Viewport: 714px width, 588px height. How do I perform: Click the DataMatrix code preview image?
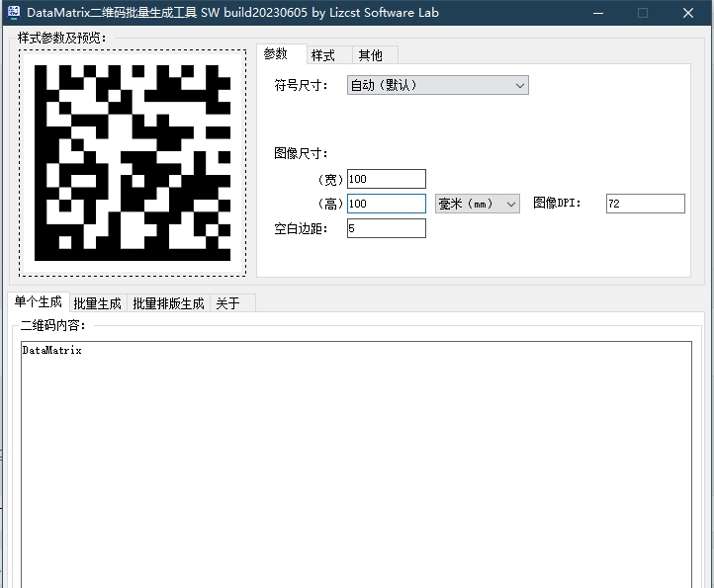(x=133, y=163)
